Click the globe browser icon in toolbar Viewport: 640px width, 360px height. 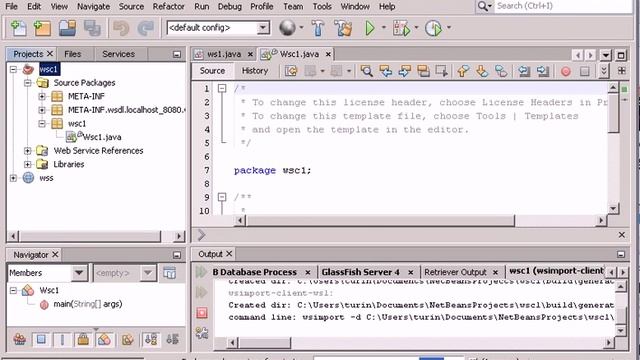click(287, 28)
